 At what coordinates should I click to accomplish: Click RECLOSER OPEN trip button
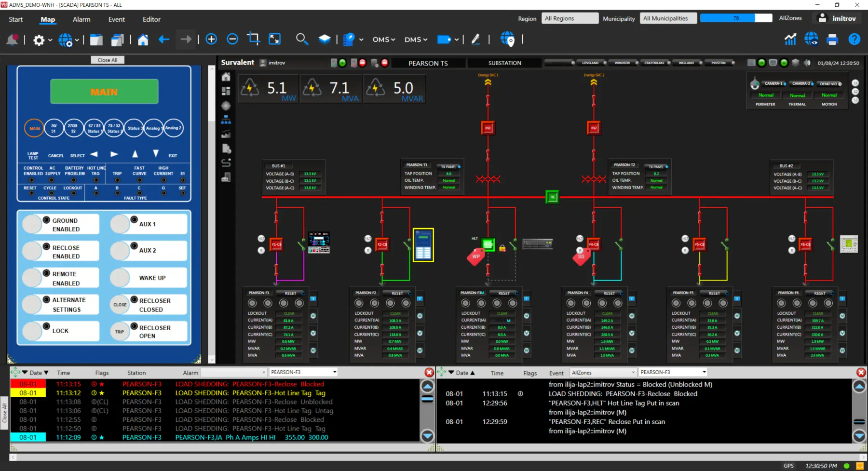coord(120,332)
